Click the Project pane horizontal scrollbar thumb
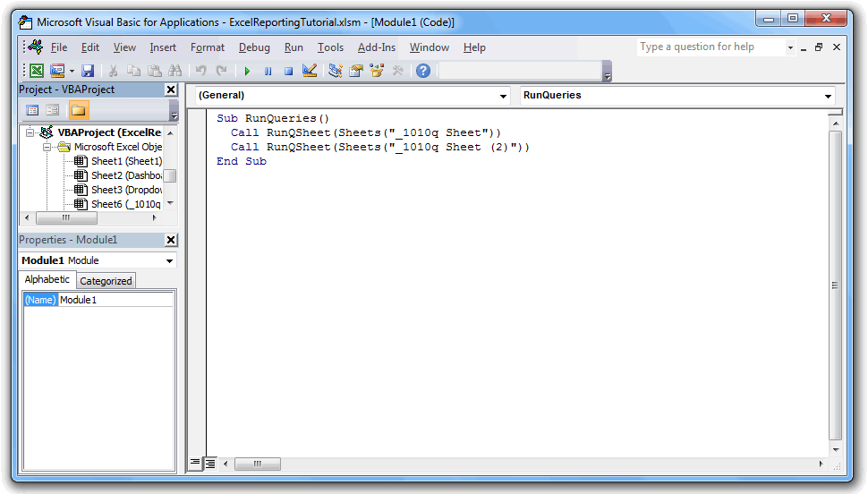The width and height of the screenshot is (868, 494). pyautogui.click(x=66, y=218)
